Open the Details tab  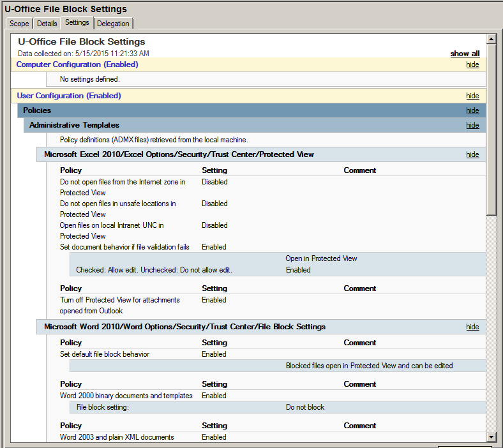coord(47,24)
